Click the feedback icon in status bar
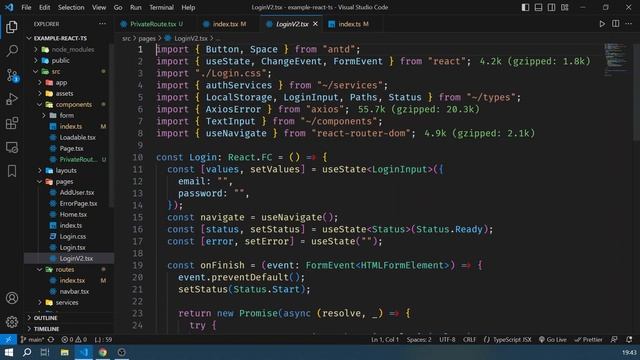This screenshot has width=640, height=360. 614,340
